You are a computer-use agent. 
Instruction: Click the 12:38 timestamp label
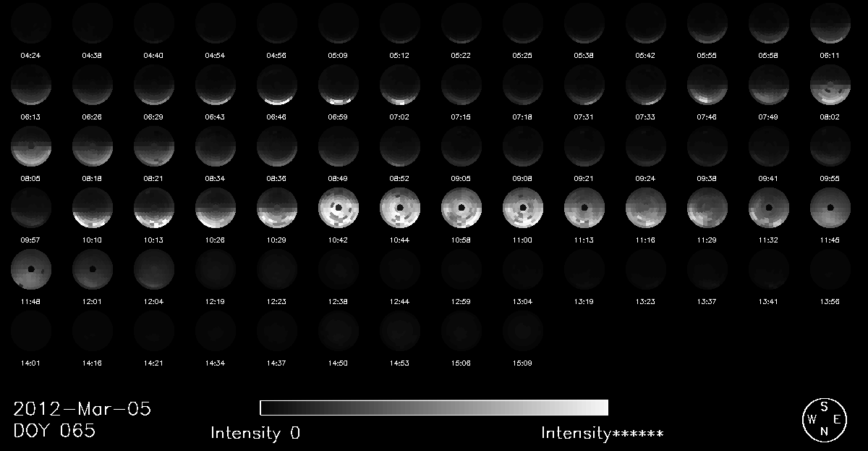[339, 301]
